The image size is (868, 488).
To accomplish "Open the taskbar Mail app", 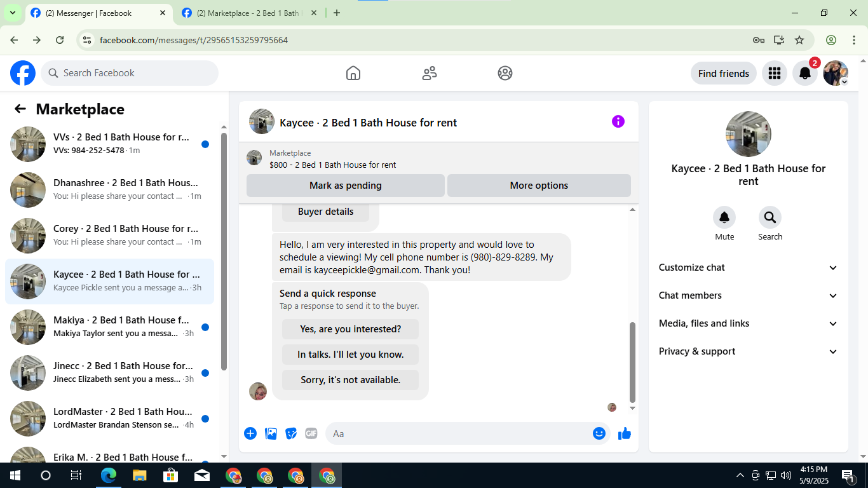I will (x=202, y=475).
